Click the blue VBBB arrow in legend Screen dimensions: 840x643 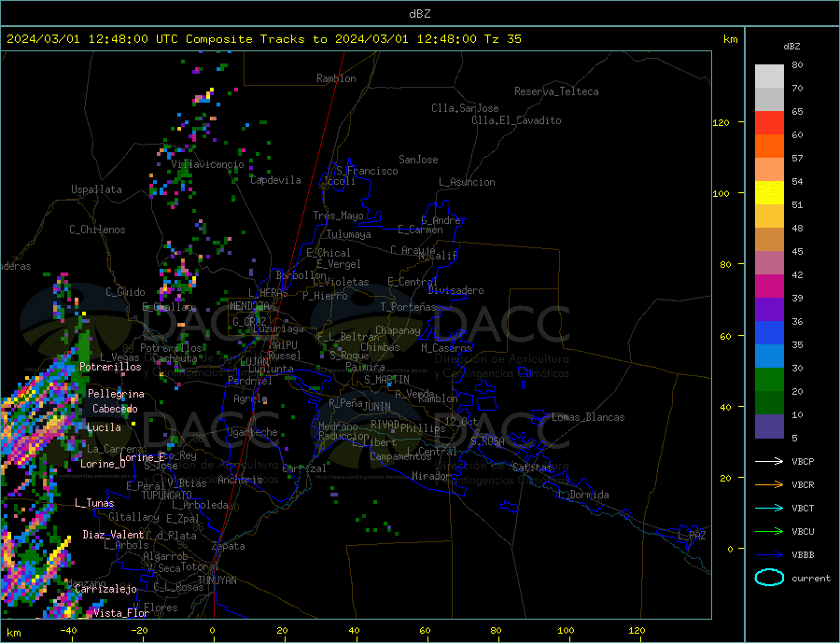(769, 554)
